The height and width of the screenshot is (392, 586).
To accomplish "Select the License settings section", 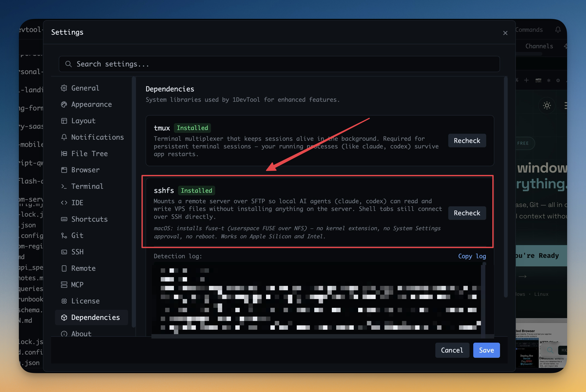I will [85, 301].
